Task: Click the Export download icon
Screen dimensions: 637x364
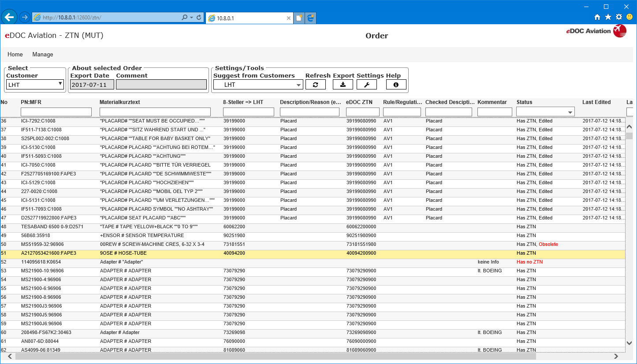Action: tap(343, 85)
